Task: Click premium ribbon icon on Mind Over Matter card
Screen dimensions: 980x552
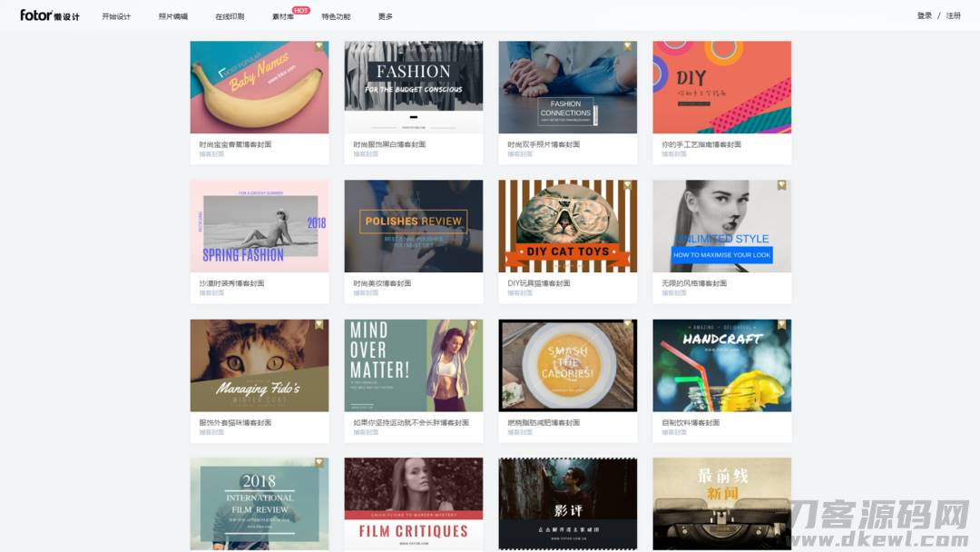Action: point(473,324)
